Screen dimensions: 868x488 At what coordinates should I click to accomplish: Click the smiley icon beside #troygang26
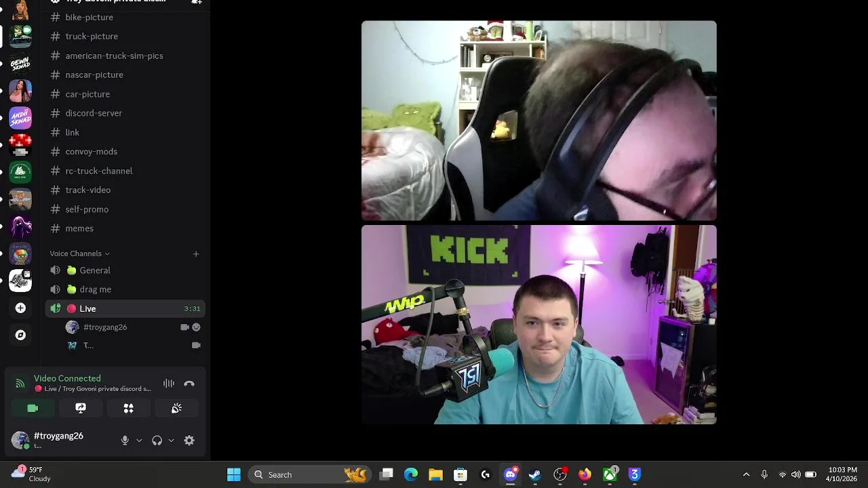click(196, 327)
